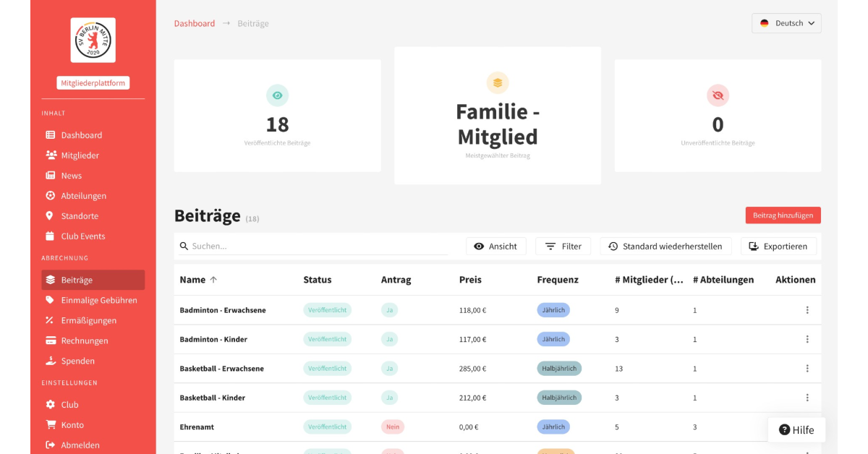This screenshot has width=868, height=454.
Task: Click Jährlich badge in Badminton - Kinder row
Action: (553, 339)
